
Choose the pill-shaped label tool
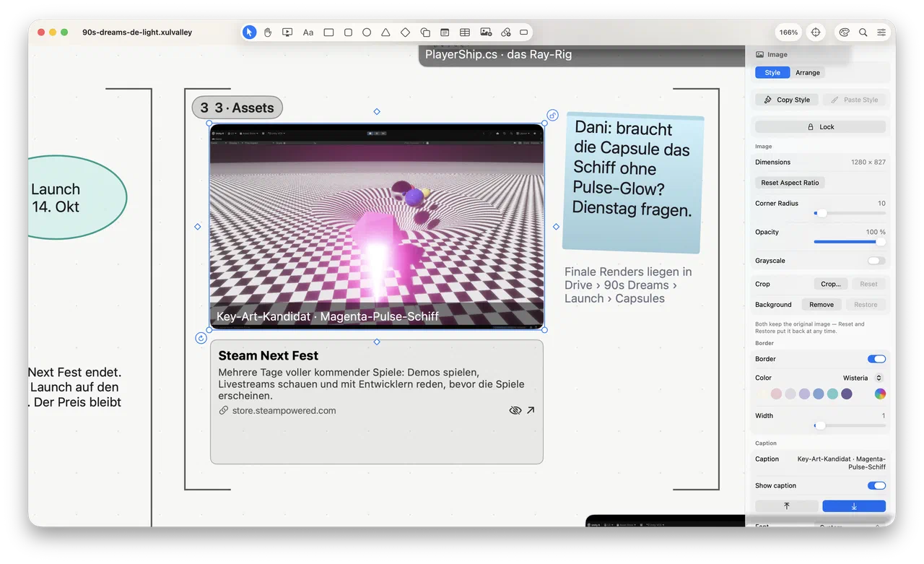click(525, 32)
